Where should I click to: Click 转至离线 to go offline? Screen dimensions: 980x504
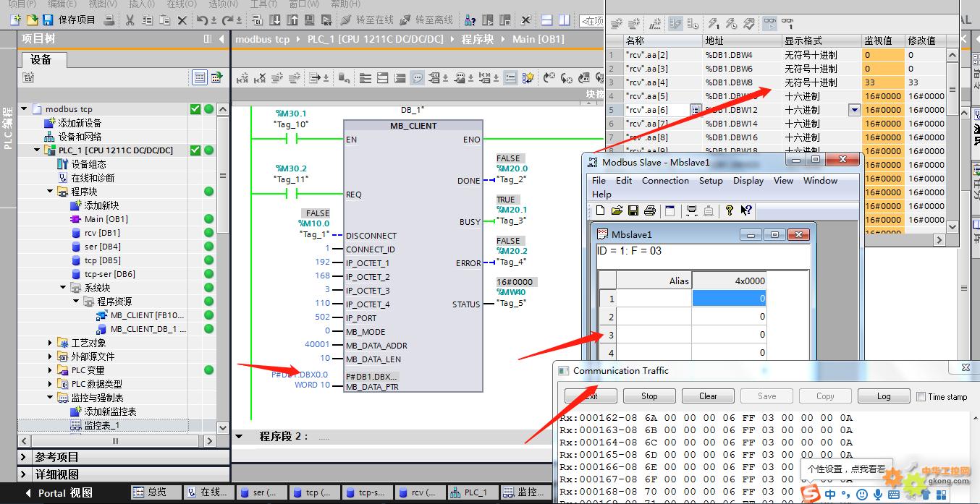[427, 20]
